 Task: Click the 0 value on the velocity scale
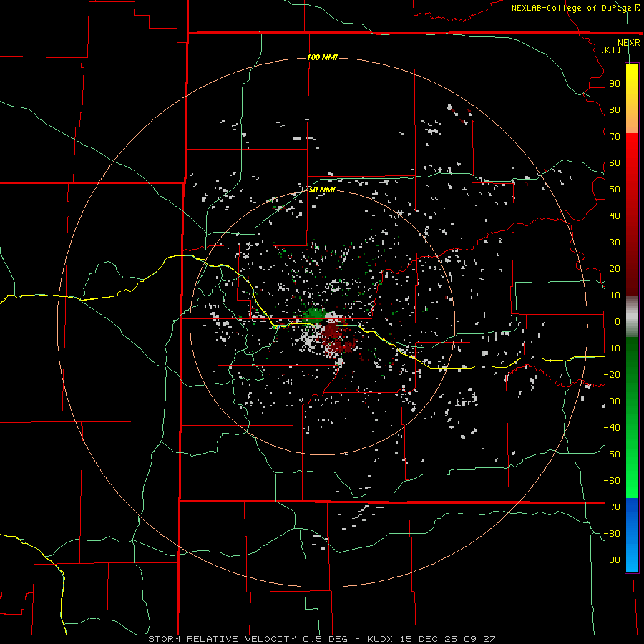618,321
